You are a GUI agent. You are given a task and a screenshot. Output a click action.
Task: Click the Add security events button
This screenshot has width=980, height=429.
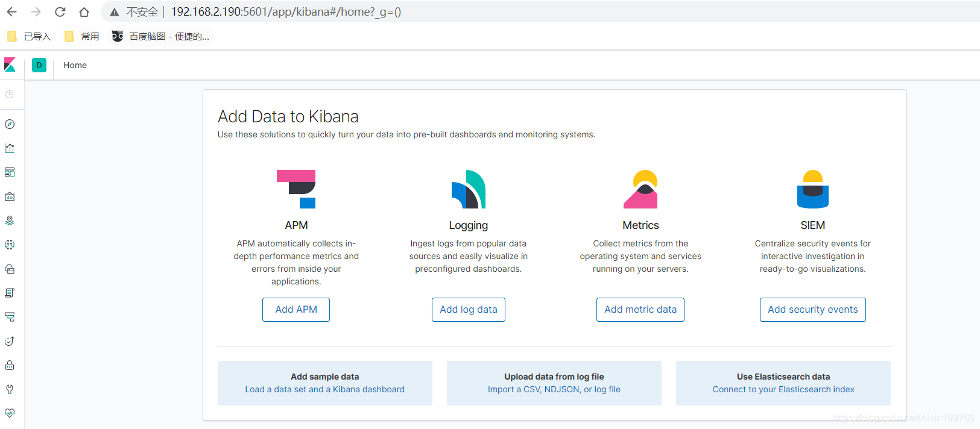(x=813, y=310)
